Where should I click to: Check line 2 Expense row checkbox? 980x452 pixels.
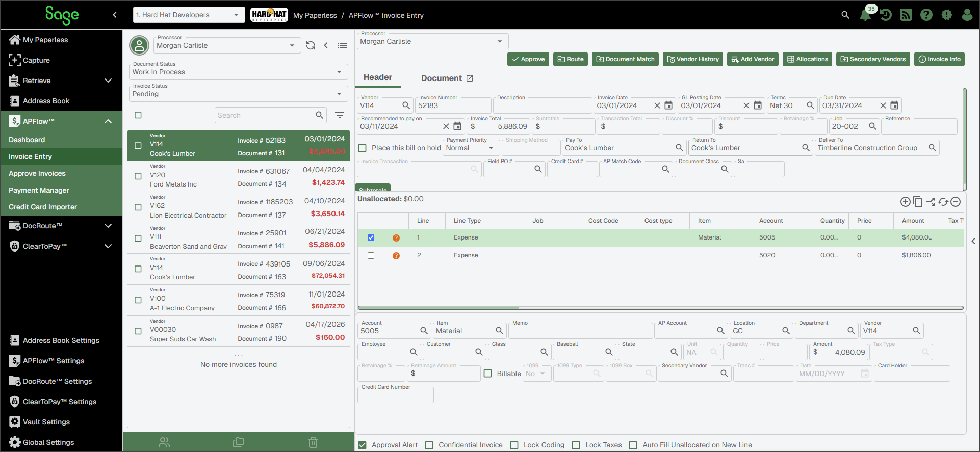pos(371,255)
